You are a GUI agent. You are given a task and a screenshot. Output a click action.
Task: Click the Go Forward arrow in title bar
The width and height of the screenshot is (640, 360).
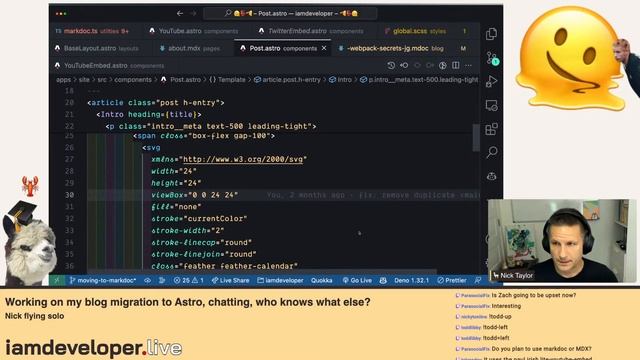point(193,13)
